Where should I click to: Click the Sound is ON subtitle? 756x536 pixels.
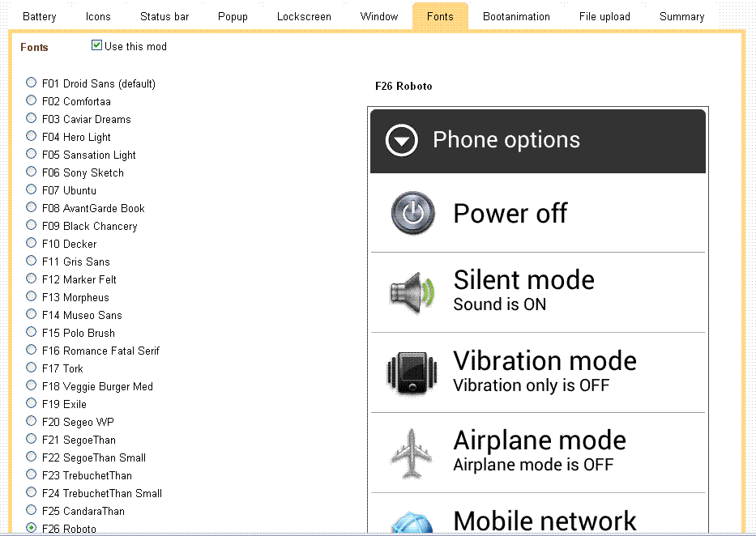coord(499,304)
